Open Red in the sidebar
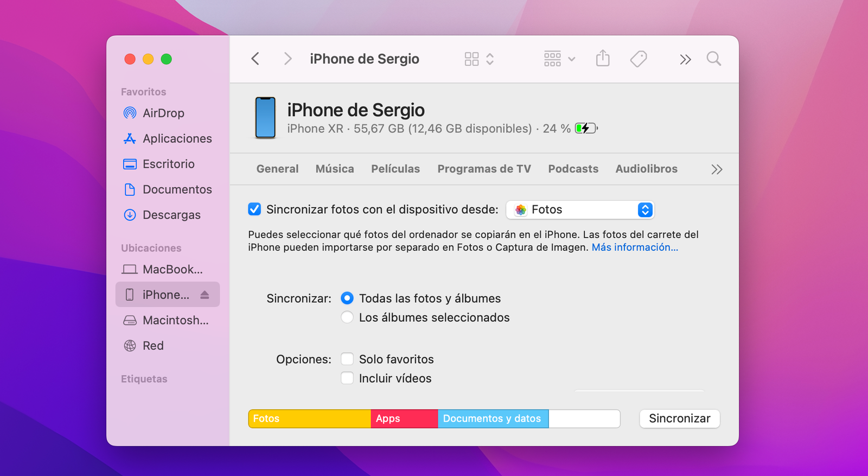The width and height of the screenshot is (868, 476). pyautogui.click(x=153, y=346)
